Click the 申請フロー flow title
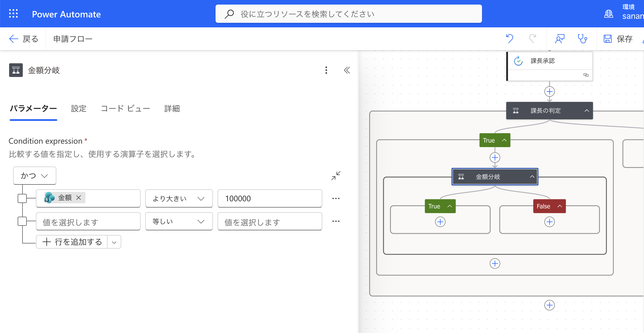Image resolution: width=644 pixels, height=333 pixels. point(73,39)
